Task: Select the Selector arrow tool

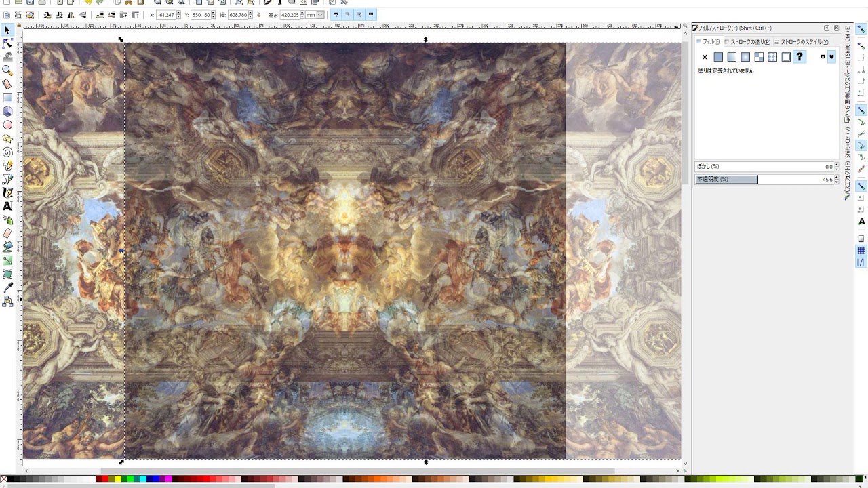Action: [x=7, y=30]
